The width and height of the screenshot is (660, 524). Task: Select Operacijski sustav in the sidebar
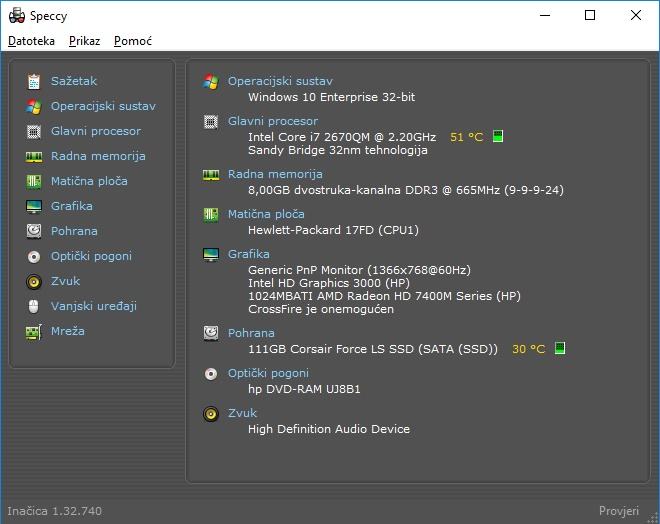(104, 106)
